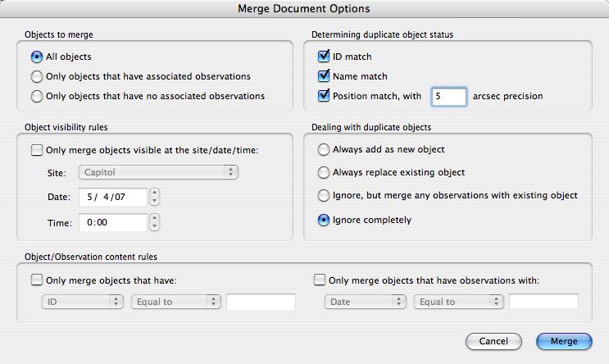Choose Always replace existing object option
The height and width of the screenshot is (364, 609).
pyautogui.click(x=323, y=172)
